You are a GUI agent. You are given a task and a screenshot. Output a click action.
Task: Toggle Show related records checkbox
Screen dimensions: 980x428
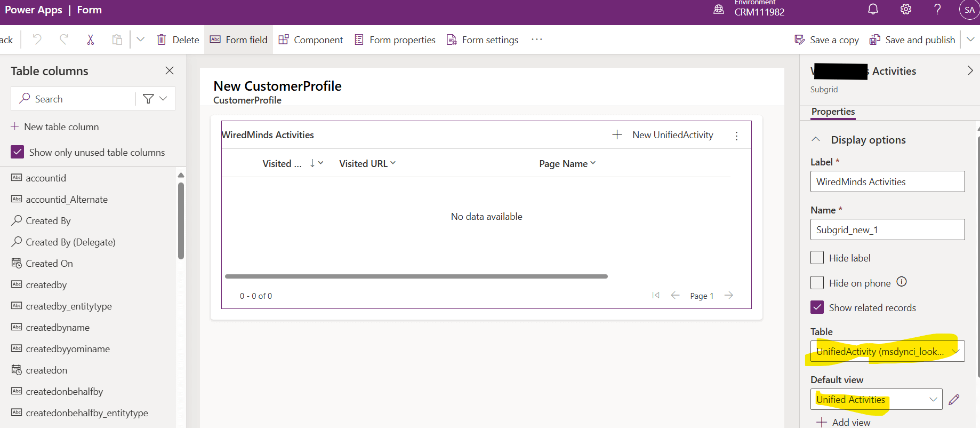[x=817, y=307]
